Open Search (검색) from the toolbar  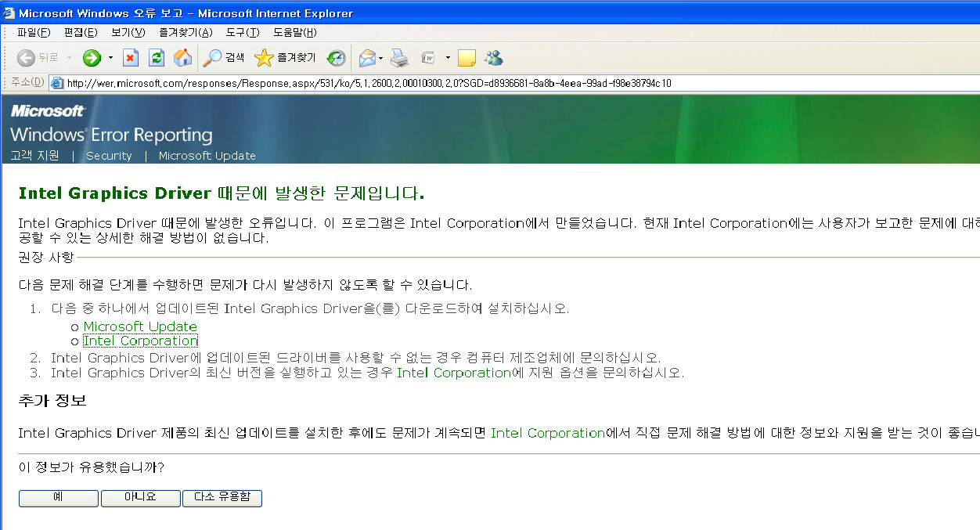224,58
